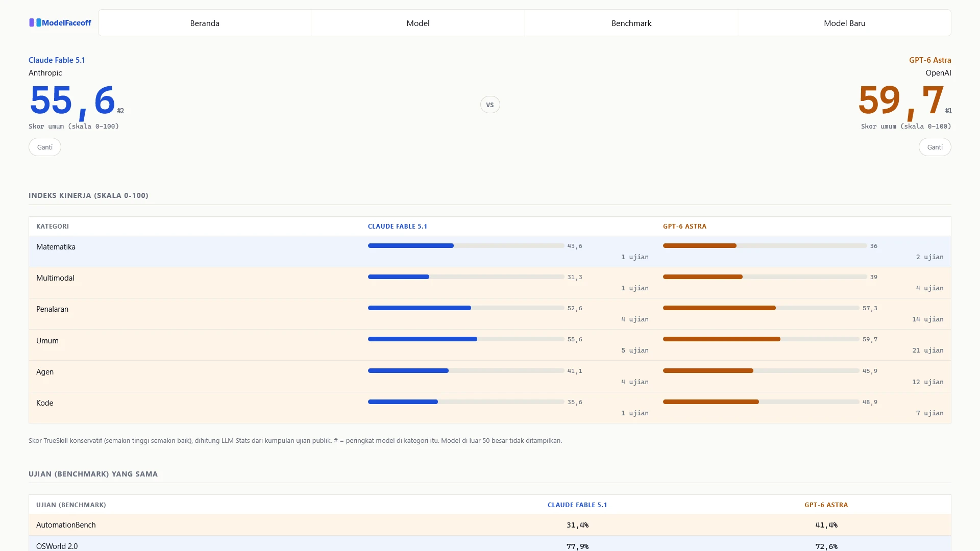Click the CLAUDE FABLE 5.1 index column header
This screenshot has width=980, height=551.
398,227
